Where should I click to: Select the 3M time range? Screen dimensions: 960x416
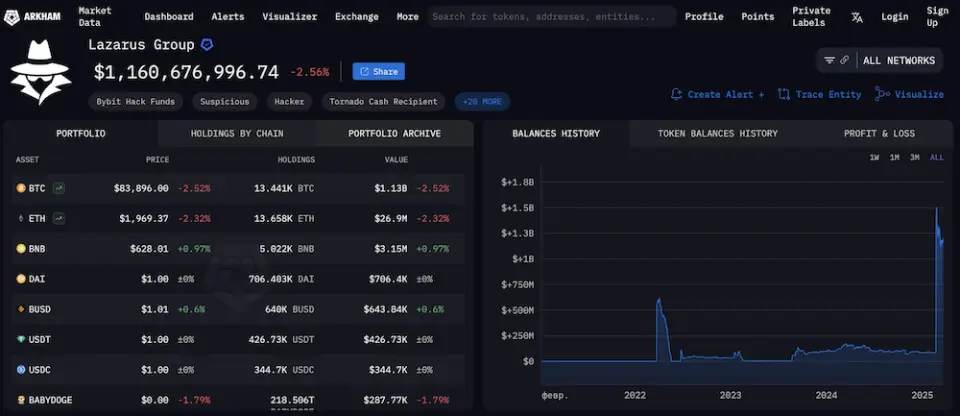914,157
